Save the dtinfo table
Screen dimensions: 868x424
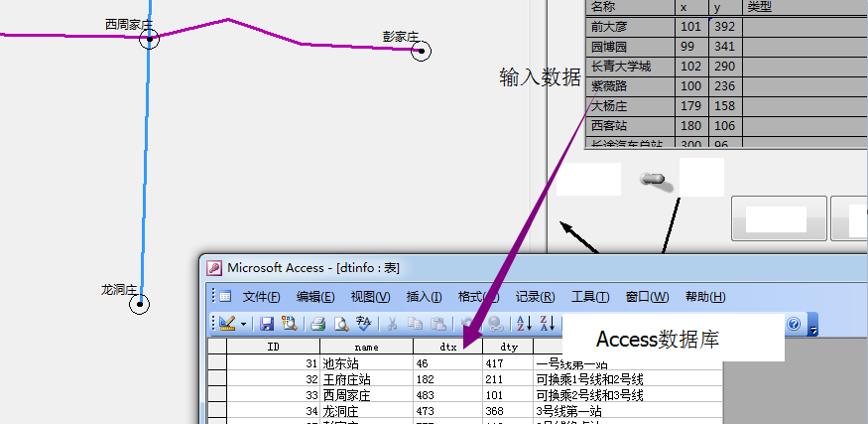click(268, 324)
